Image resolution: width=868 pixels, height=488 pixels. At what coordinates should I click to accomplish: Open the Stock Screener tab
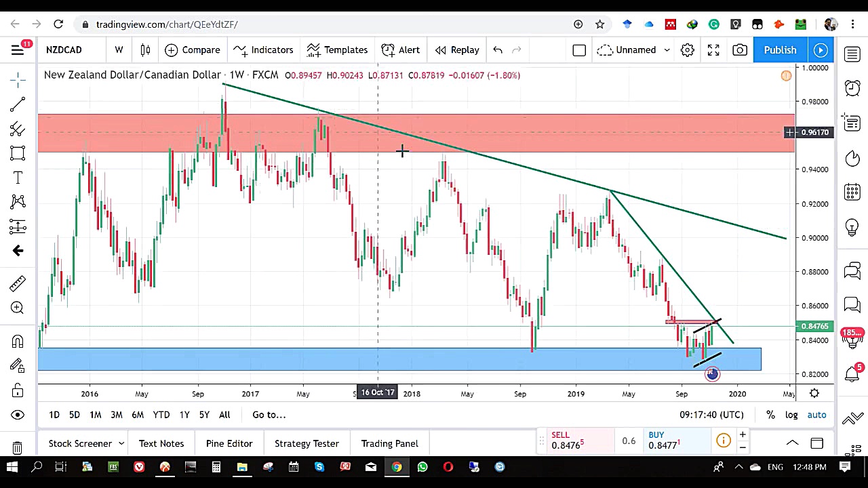click(x=80, y=443)
